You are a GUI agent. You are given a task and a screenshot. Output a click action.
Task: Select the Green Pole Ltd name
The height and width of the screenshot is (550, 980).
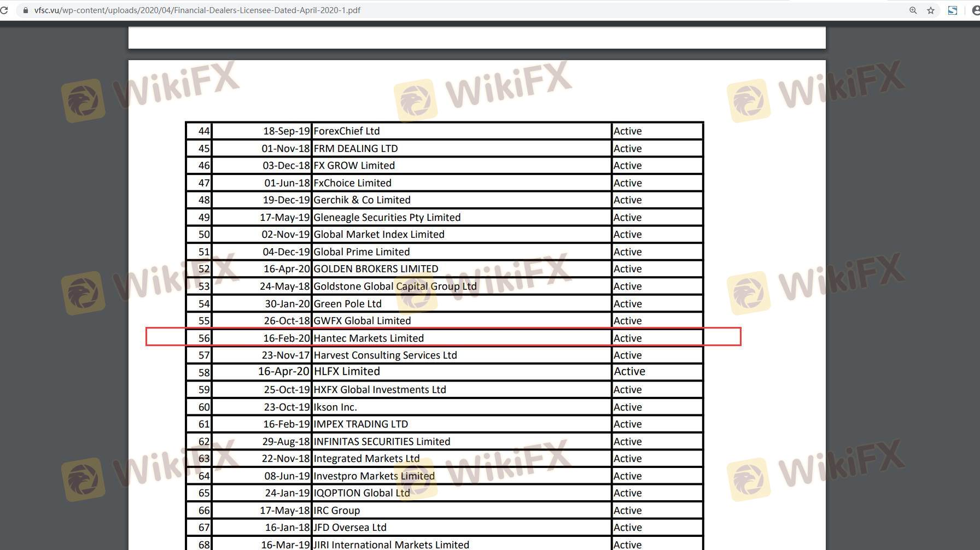(x=347, y=304)
